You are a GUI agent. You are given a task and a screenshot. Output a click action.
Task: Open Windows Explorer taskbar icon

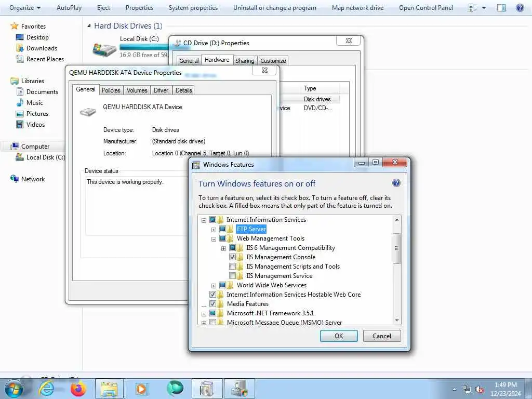pyautogui.click(x=109, y=389)
